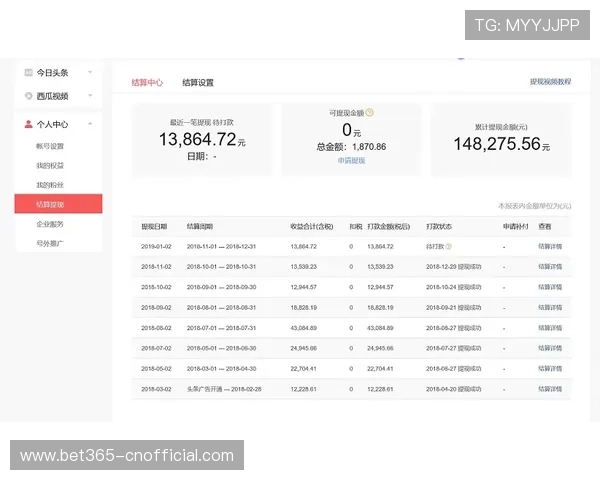This screenshot has width=600, height=480.
Task: Expand the 今日头条 menu chevron
Action: tap(90, 73)
